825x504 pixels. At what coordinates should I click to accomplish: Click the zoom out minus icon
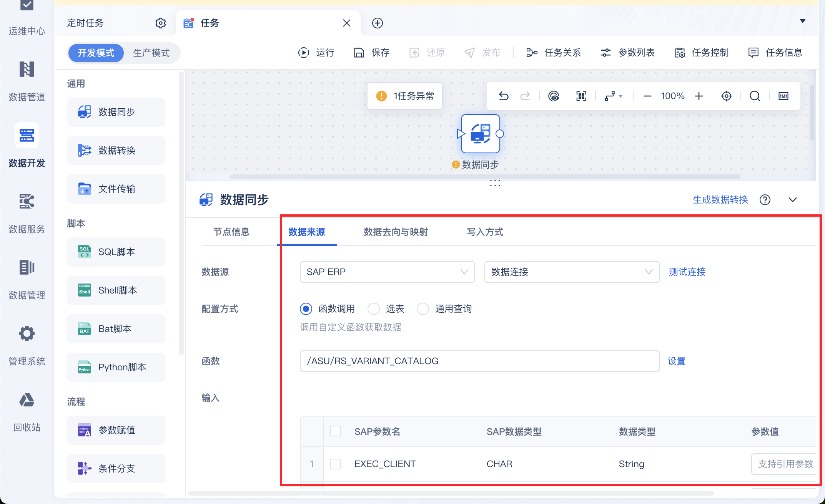647,96
